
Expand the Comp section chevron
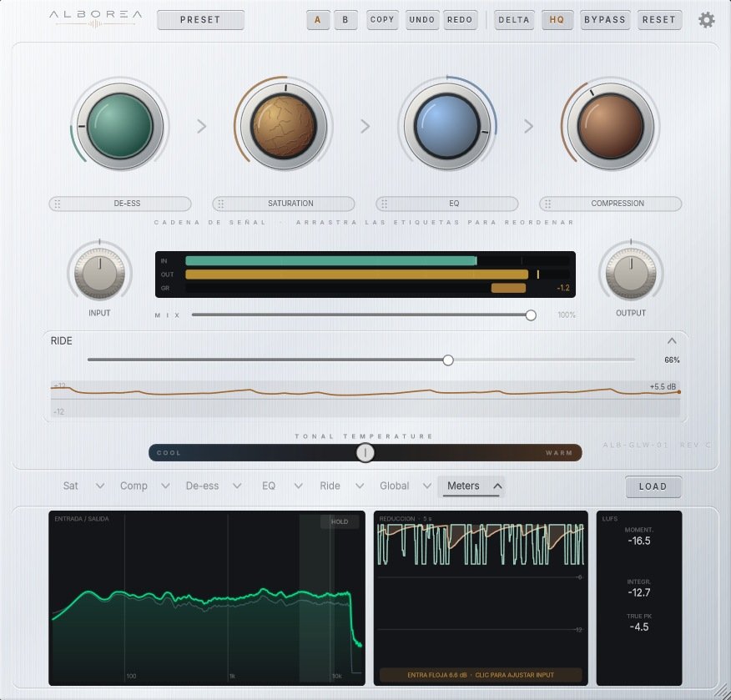click(165, 486)
